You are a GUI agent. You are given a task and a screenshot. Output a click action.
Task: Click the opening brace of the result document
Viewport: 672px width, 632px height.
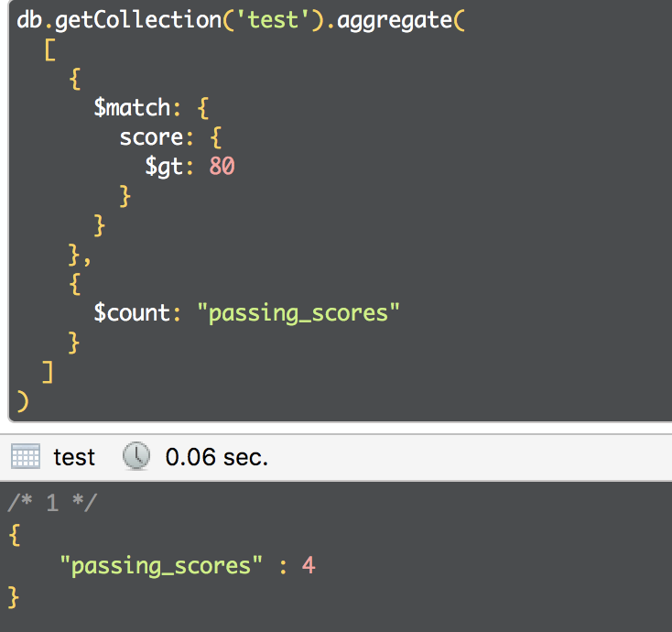pos(13,534)
